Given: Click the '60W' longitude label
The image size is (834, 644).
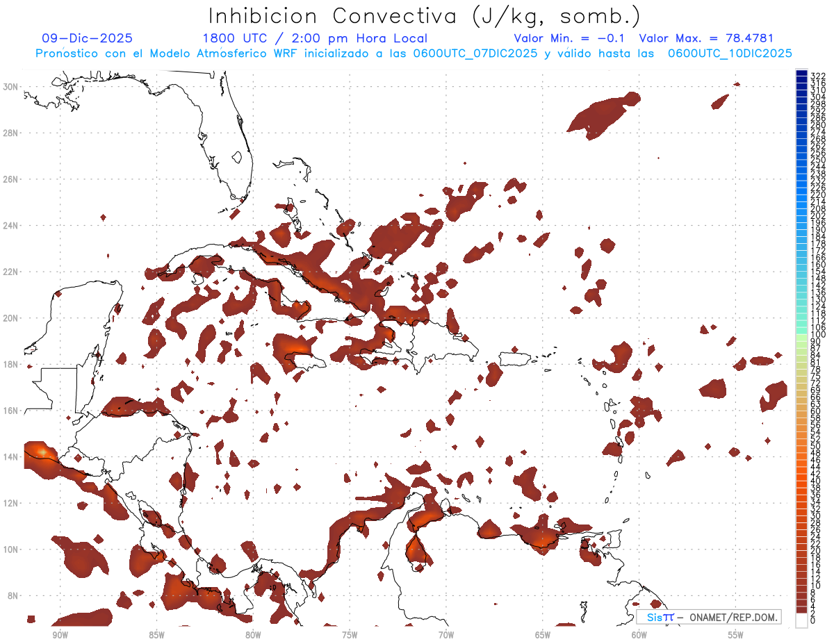Looking at the screenshot, I should pos(639,635).
